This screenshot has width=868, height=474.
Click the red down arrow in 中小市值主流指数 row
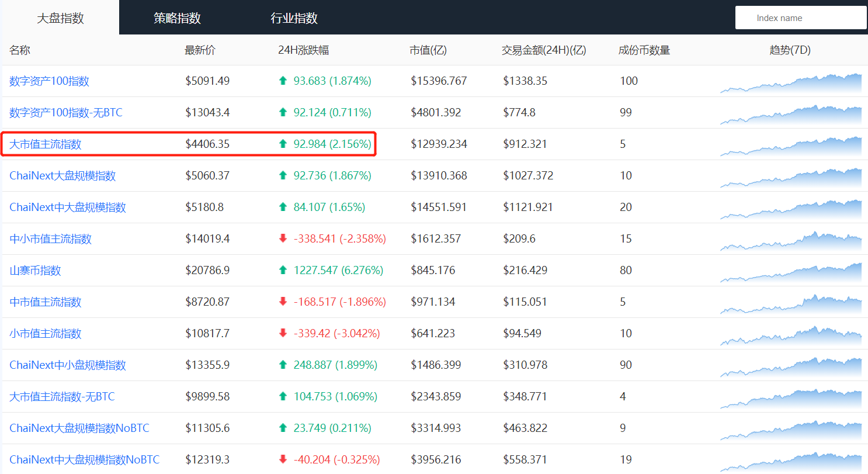pyautogui.click(x=283, y=238)
